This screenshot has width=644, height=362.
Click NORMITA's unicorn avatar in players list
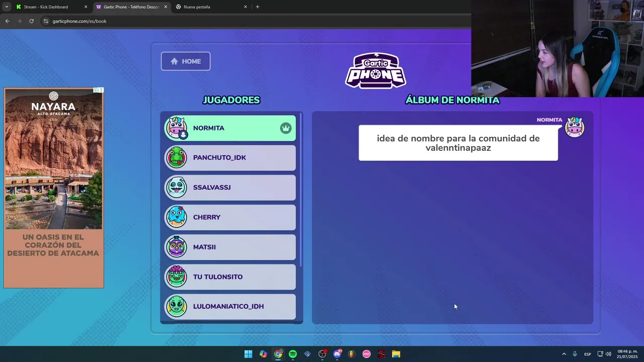coord(177,128)
